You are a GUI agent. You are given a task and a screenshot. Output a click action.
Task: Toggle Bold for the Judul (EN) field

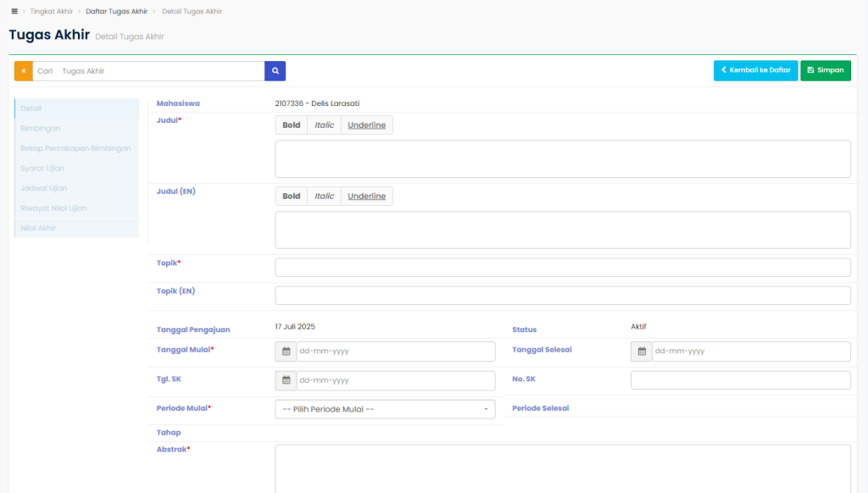[x=291, y=197]
